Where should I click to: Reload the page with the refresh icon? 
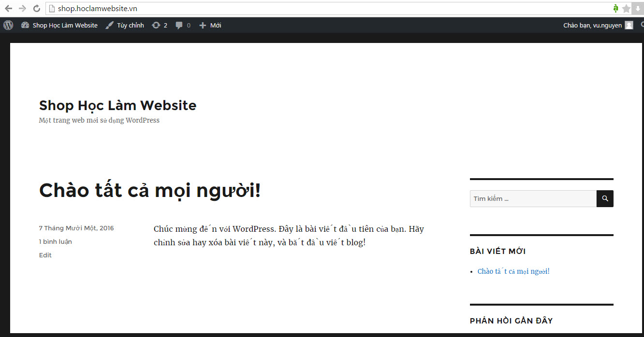37,8
